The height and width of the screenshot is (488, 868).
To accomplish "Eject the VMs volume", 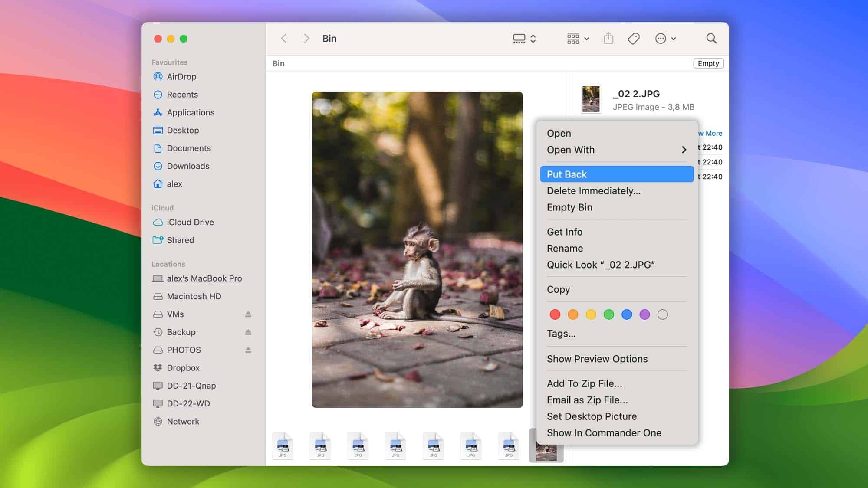I will pyautogui.click(x=248, y=314).
